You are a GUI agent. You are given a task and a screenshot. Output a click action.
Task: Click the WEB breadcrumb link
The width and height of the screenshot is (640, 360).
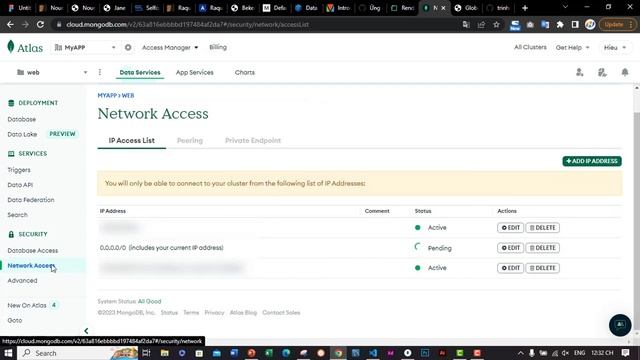pos(128,96)
